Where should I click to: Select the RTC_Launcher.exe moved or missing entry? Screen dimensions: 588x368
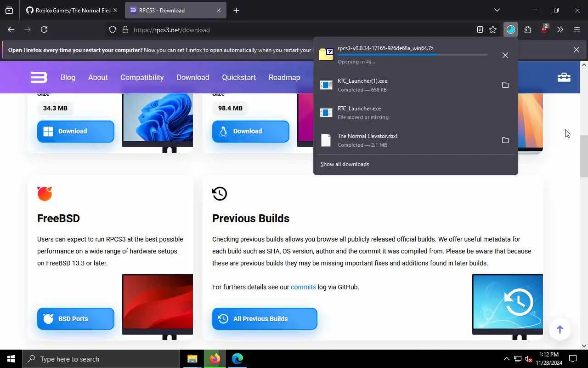click(416, 113)
